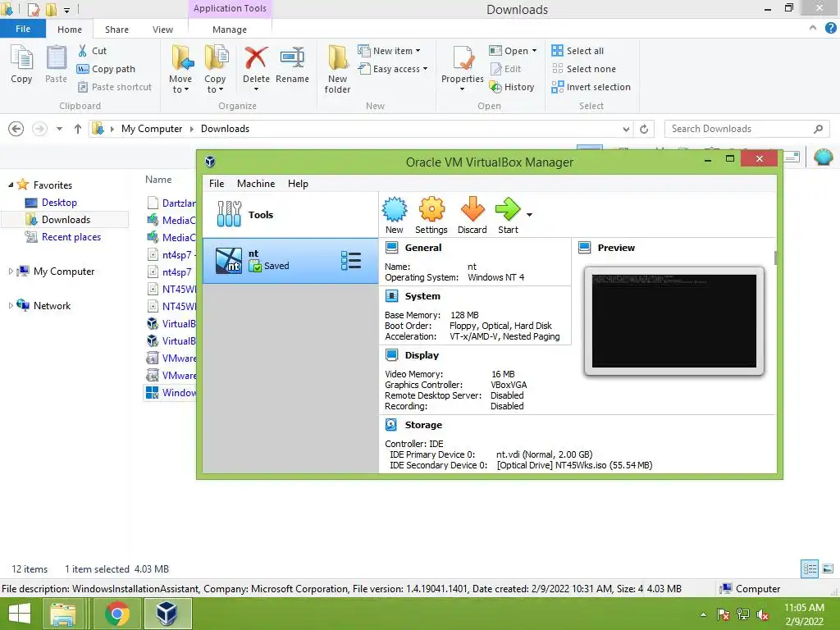Switch to the Explorer File tab

click(23, 29)
